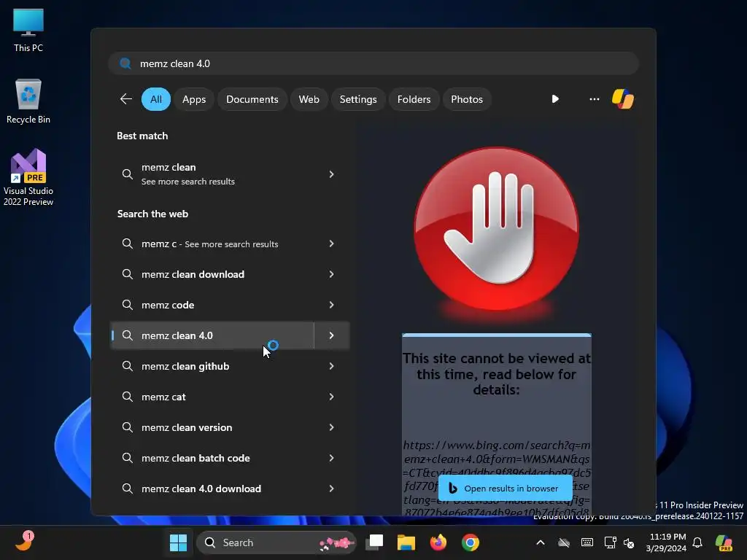Expand chevron beside memz c suggestion
Viewport: 747px width, 560px height.
pos(332,244)
